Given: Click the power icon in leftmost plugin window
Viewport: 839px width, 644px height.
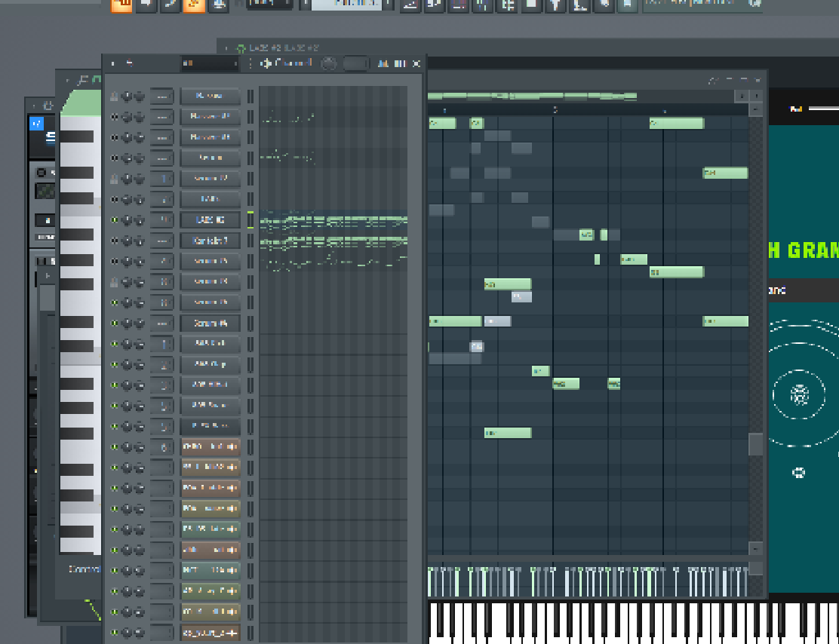Looking at the screenshot, I should tap(48, 106).
